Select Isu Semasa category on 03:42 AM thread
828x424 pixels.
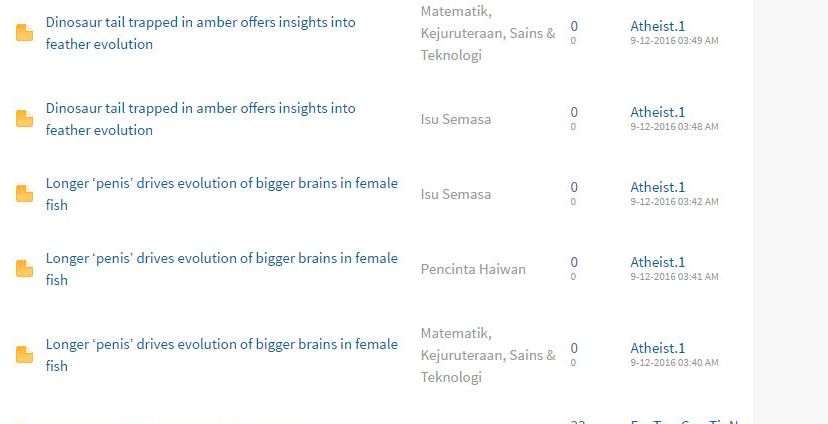tap(455, 194)
